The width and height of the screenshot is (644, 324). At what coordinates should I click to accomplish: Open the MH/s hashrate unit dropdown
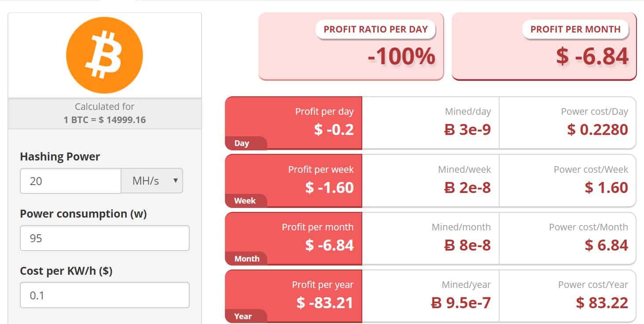152,181
